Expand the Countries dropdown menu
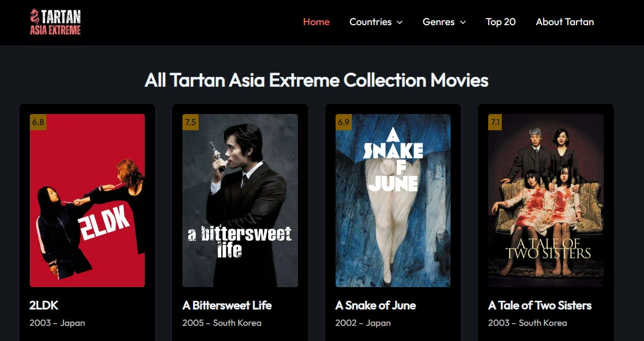The image size is (644, 341). pos(376,22)
